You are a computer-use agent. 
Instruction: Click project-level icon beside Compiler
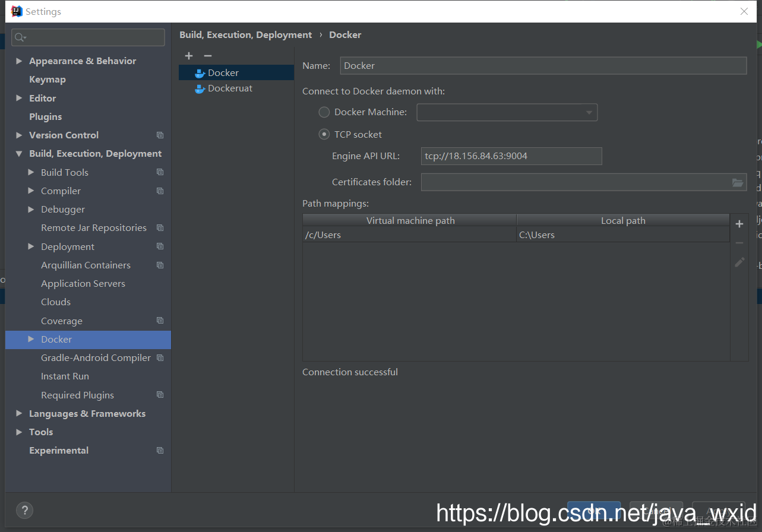click(160, 191)
